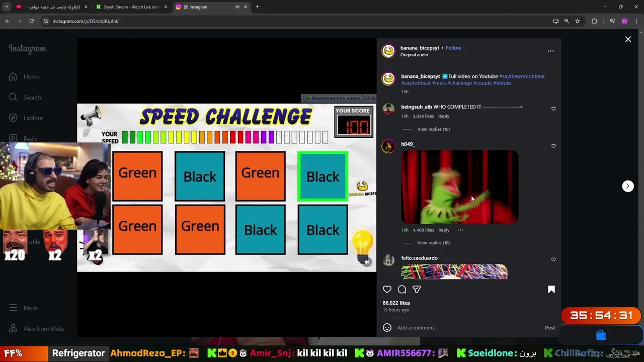Click the Instagram logo
The width and height of the screenshot is (644, 362).
pyautogui.click(x=27, y=49)
